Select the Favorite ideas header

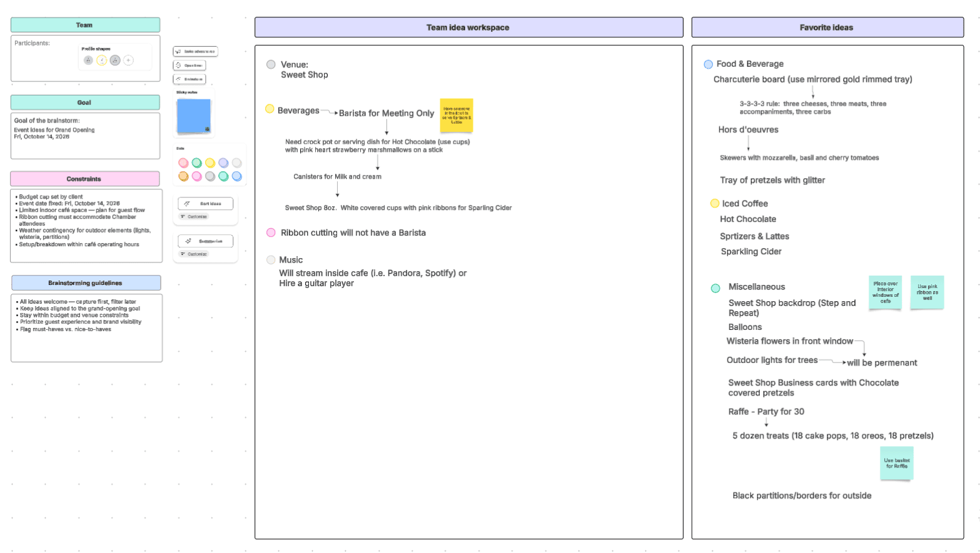click(x=827, y=27)
